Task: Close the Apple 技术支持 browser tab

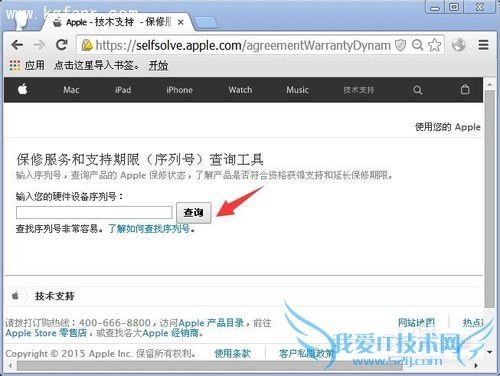Action: [x=180, y=22]
